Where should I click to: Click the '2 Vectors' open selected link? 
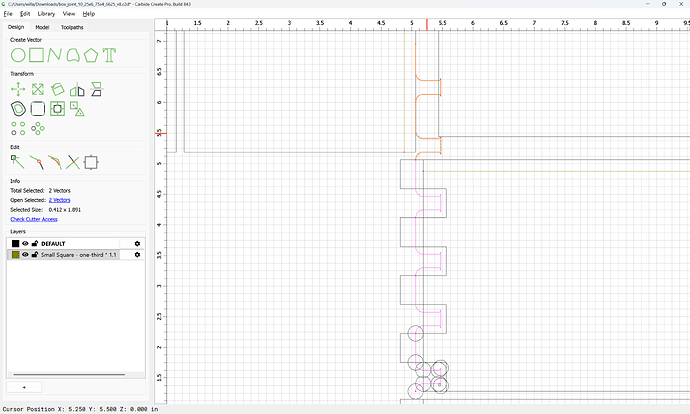[x=59, y=200]
